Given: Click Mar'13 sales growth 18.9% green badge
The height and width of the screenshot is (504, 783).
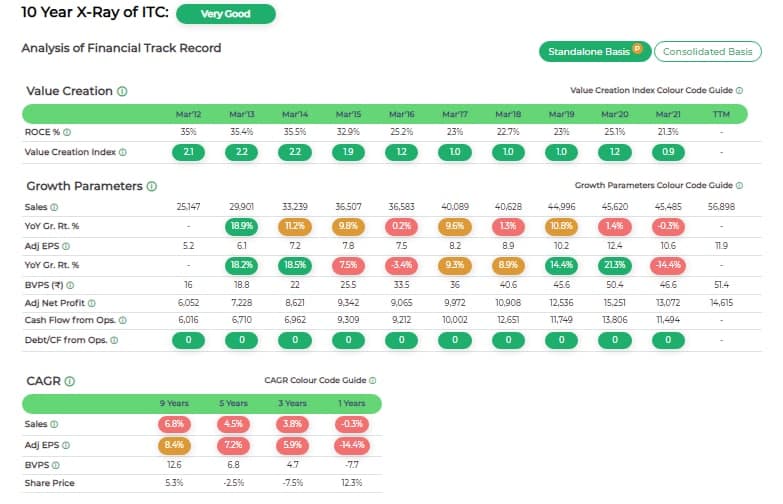Looking at the screenshot, I should click(242, 226).
